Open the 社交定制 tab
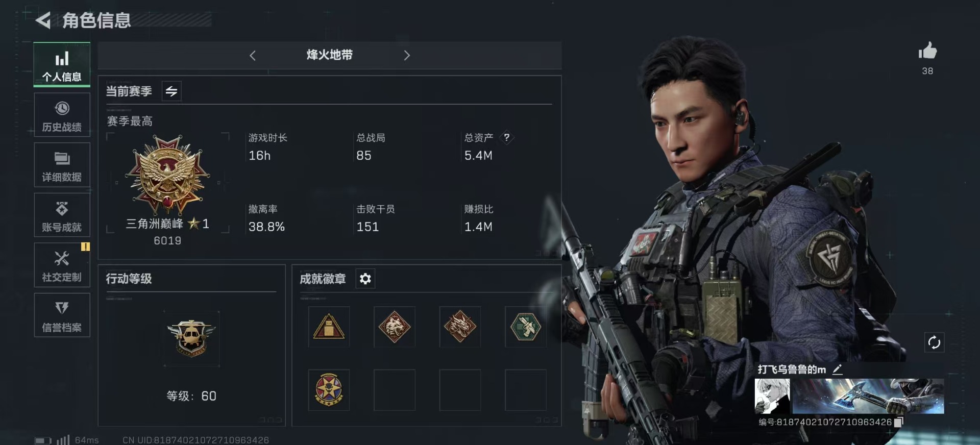The width and height of the screenshot is (980, 445). pyautogui.click(x=62, y=265)
